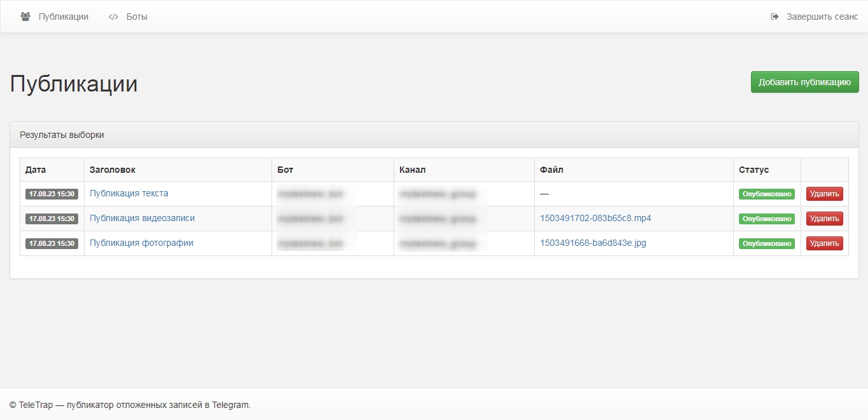The image size is (868, 420).
Task: Click the date badge in Публикация фотографии row
Action: [52, 243]
